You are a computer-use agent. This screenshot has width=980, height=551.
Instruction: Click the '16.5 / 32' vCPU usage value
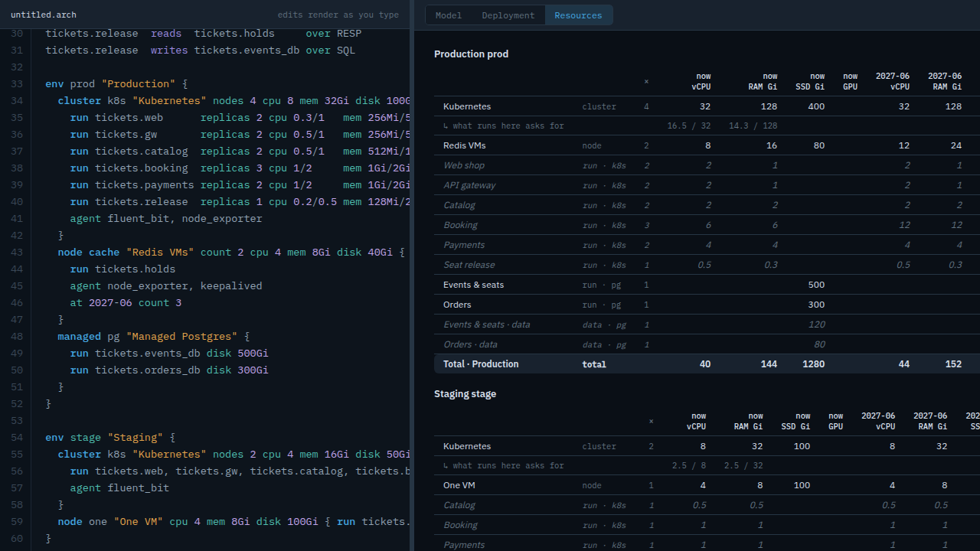[x=688, y=126]
